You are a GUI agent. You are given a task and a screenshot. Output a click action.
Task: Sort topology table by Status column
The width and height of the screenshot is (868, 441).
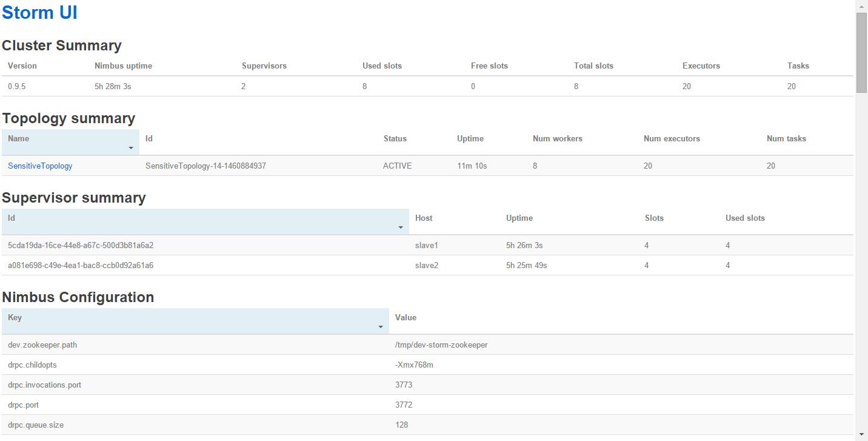click(x=395, y=139)
